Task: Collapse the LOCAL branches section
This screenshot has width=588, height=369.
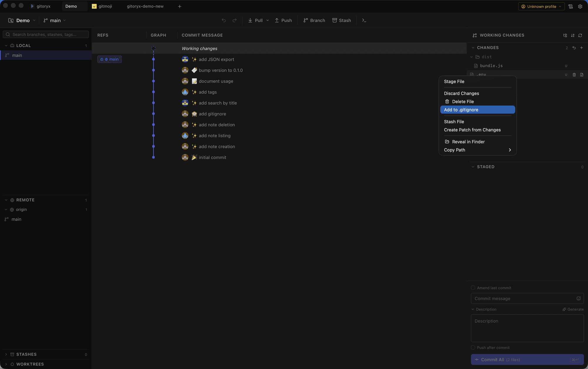Action: [x=6, y=46]
